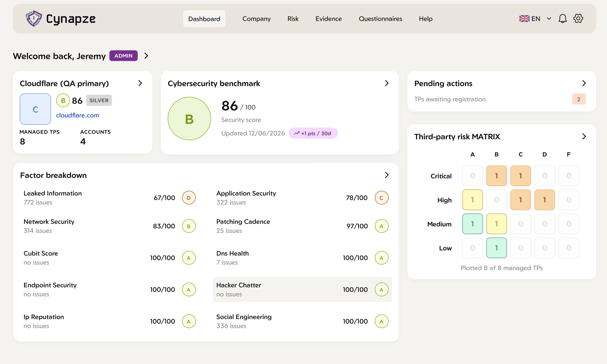Click the Medium row, column A cell

(472, 224)
